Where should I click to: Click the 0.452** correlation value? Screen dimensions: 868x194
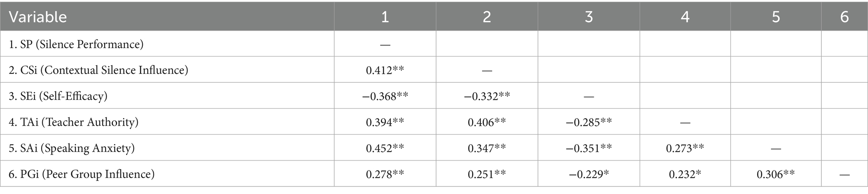[385, 148]
